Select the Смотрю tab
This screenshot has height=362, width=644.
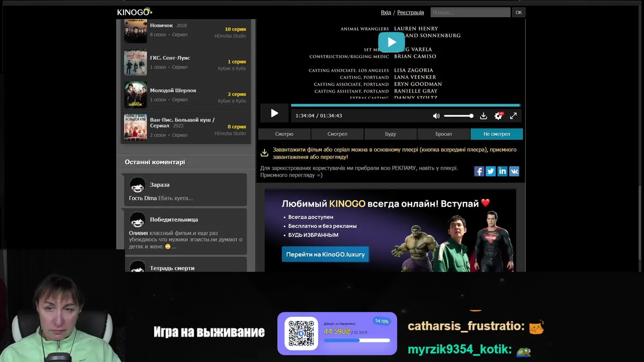point(284,134)
